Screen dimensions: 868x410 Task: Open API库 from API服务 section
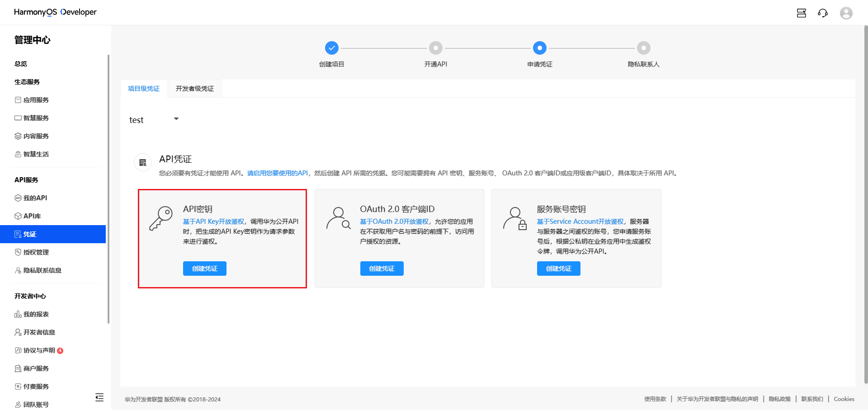pyautogui.click(x=33, y=216)
